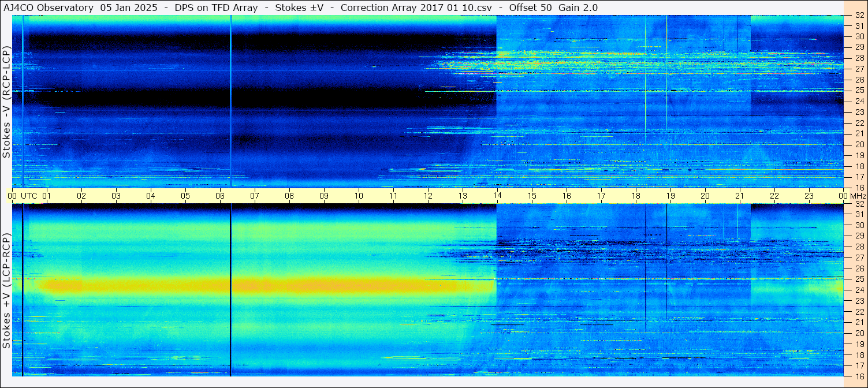The image size is (868, 388).
Task: Select the 01 hour tick
Action: coord(47,196)
